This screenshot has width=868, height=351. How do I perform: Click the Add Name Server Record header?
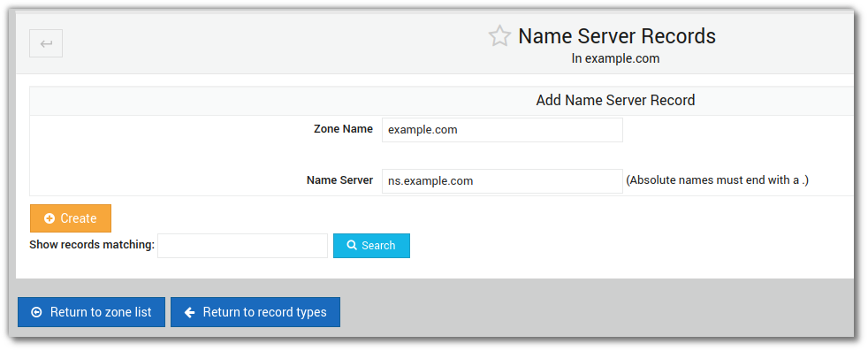(615, 100)
